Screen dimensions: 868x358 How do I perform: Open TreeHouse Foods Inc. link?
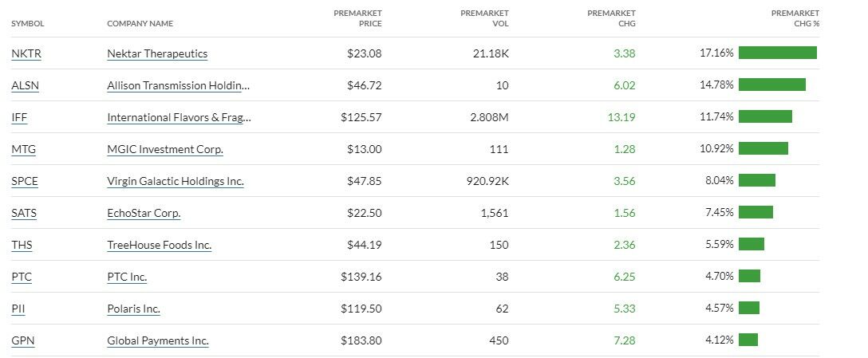pyautogui.click(x=159, y=245)
